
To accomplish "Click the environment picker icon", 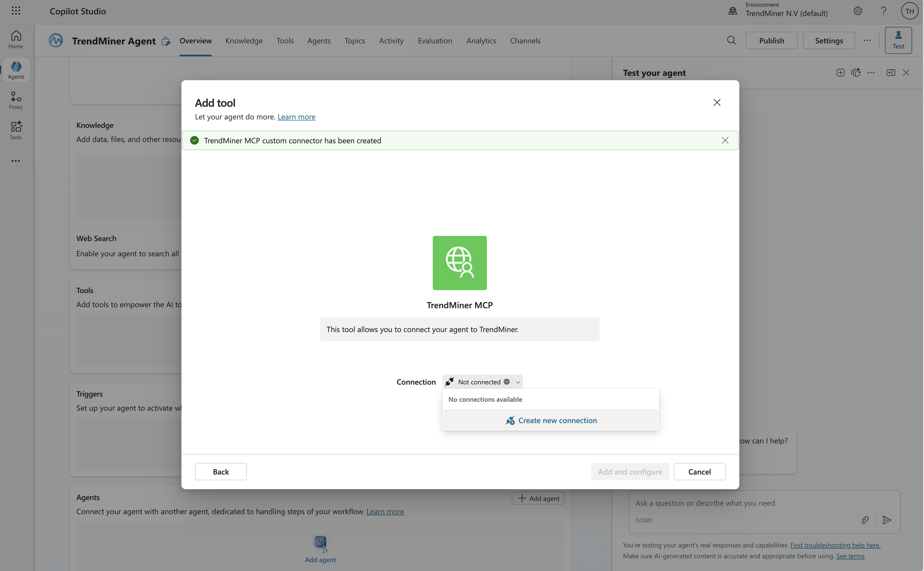I will coord(733,11).
